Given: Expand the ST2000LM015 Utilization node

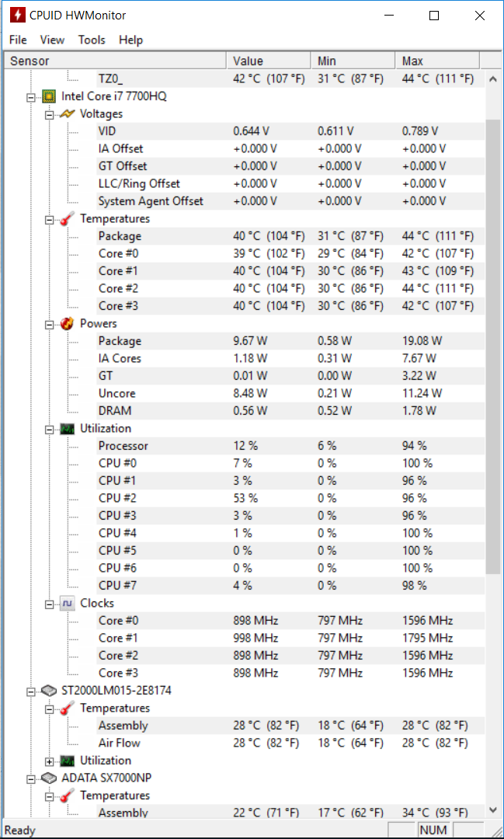Looking at the screenshot, I should click(x=49, y=761).
